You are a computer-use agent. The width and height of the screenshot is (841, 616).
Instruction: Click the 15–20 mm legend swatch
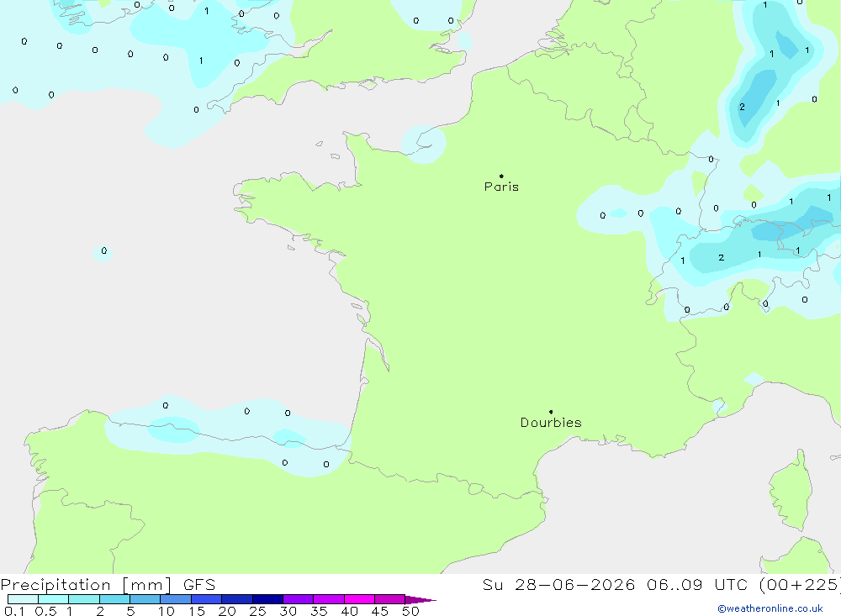tap(207, 599)
